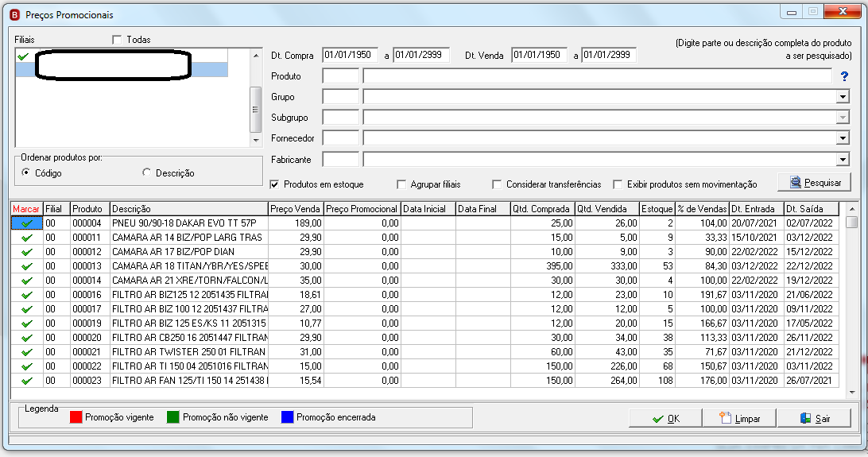Click product grid scrollbar up arrow

(852, 209)
